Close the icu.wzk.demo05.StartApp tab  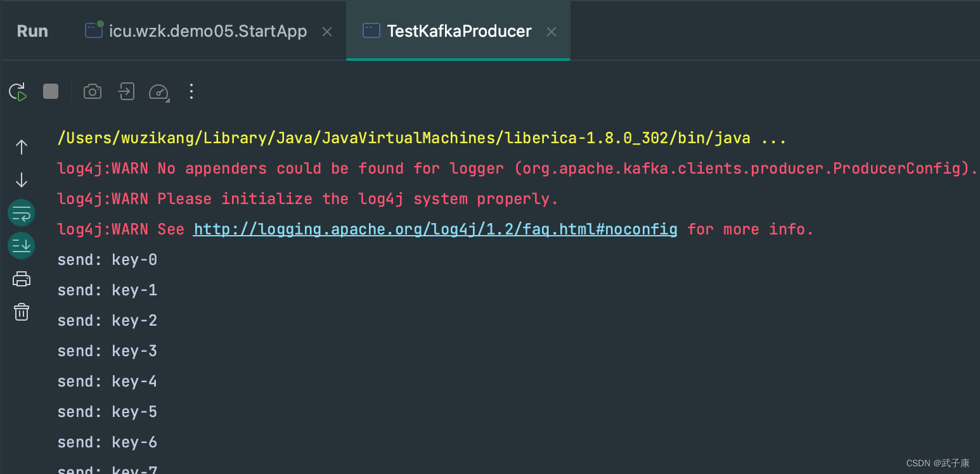327,32
